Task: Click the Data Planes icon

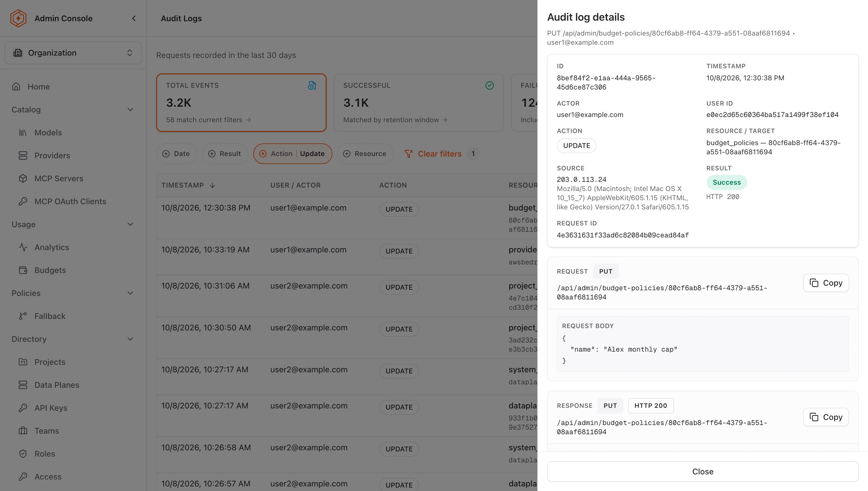Action: pyautogui.click(x=23, y=385)
